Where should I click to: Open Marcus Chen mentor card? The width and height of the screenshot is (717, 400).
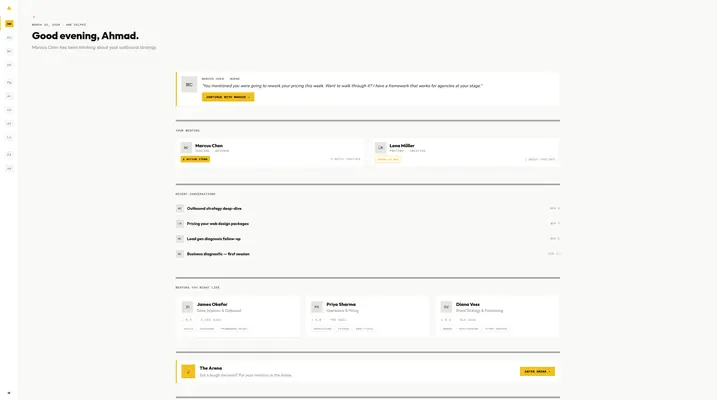pos(271,152)
